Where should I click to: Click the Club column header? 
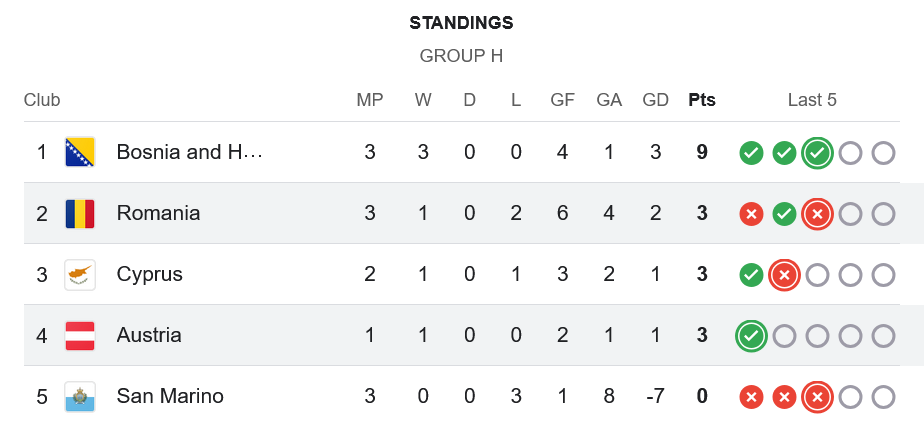[42, 100]
